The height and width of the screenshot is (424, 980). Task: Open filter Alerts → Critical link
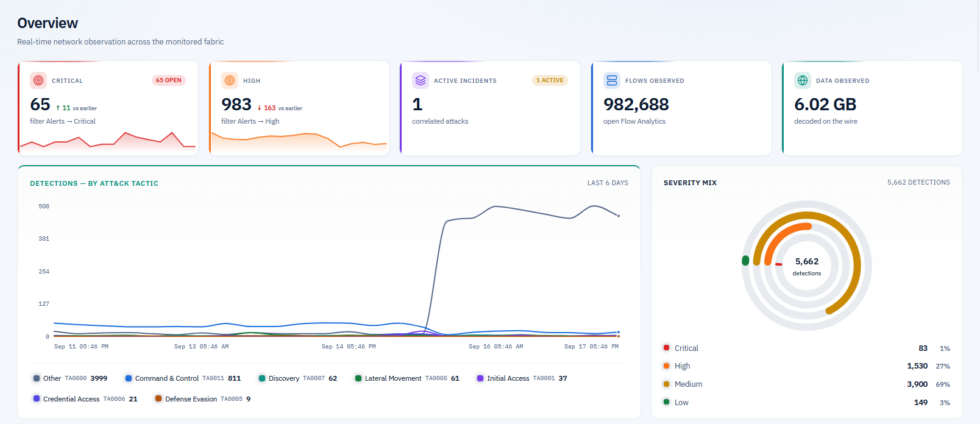[x=63, y=121]
